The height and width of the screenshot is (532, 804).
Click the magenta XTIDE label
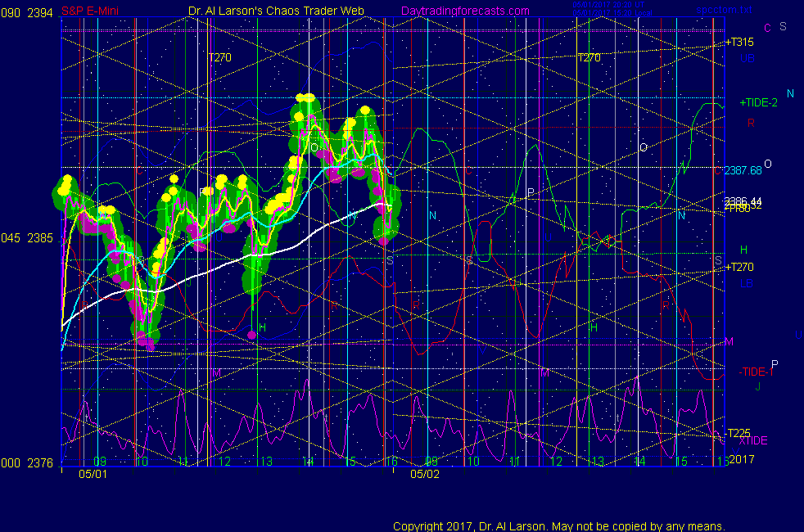[x=753, y=441]
